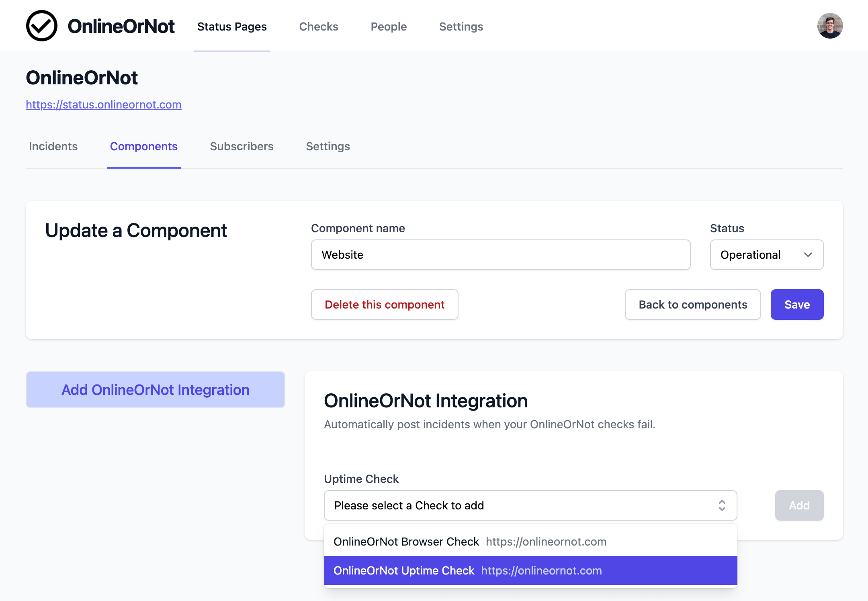Click Add OnlineOrNot Integration button

tap(155, 389)
